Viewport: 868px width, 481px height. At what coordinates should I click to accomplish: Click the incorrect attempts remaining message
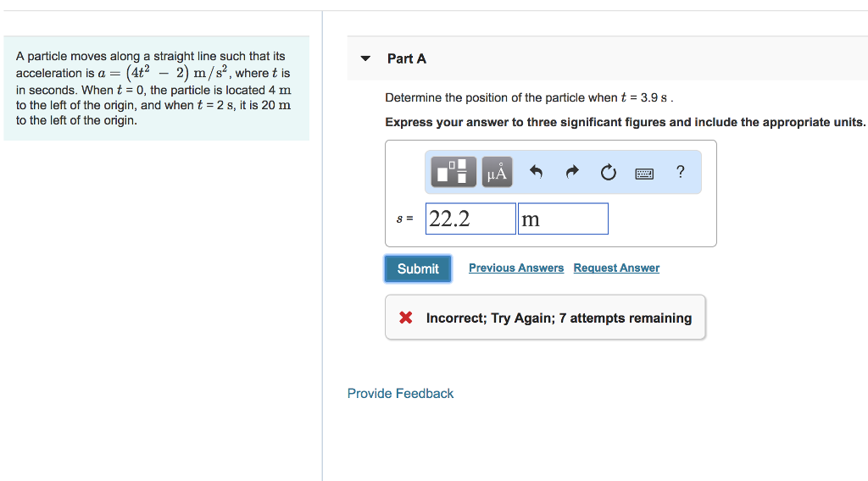[x=559, y=318]
